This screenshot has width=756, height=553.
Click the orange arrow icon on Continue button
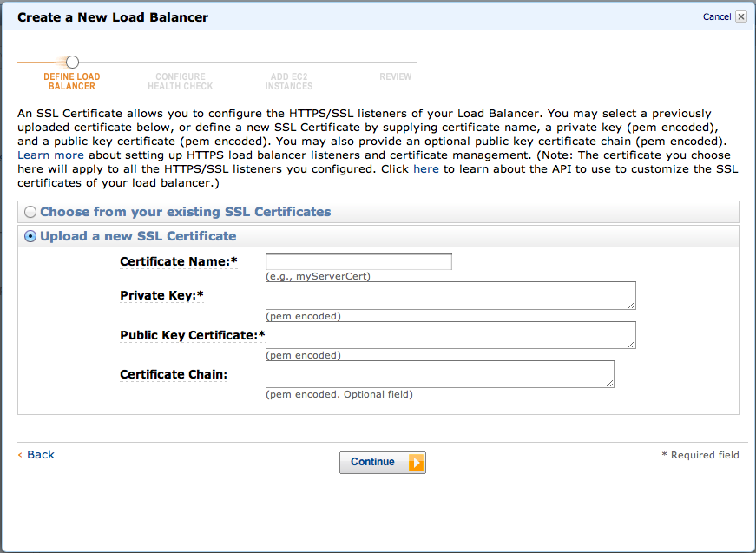pyautogui.click(x=414, y=462)
